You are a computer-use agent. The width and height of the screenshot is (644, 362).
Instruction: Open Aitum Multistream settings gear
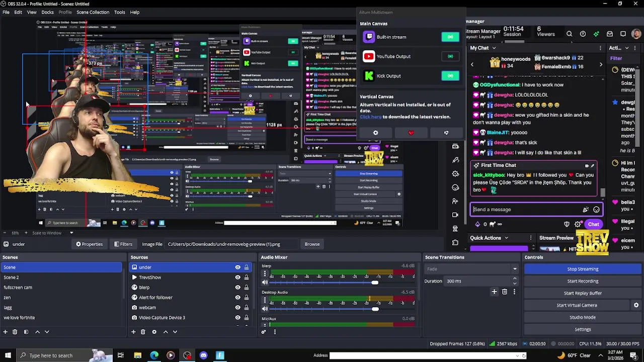tap(375, 133)
